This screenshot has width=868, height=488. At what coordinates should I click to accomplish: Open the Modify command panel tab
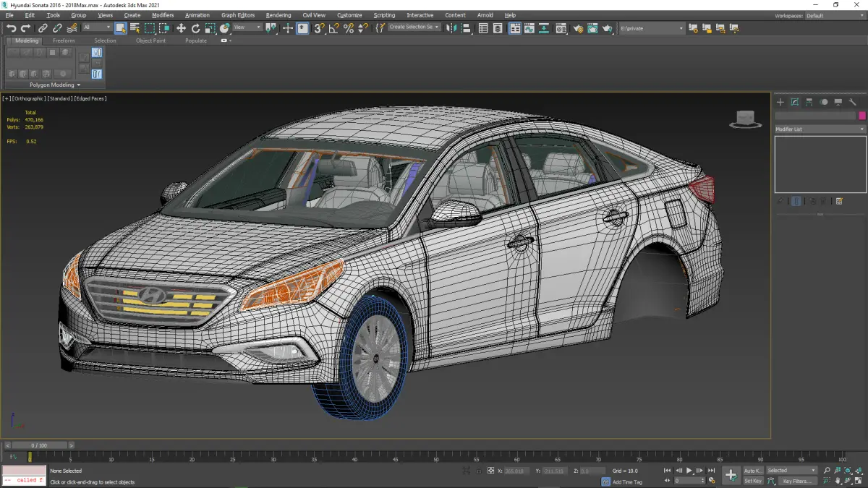click(x=795, y=102)
